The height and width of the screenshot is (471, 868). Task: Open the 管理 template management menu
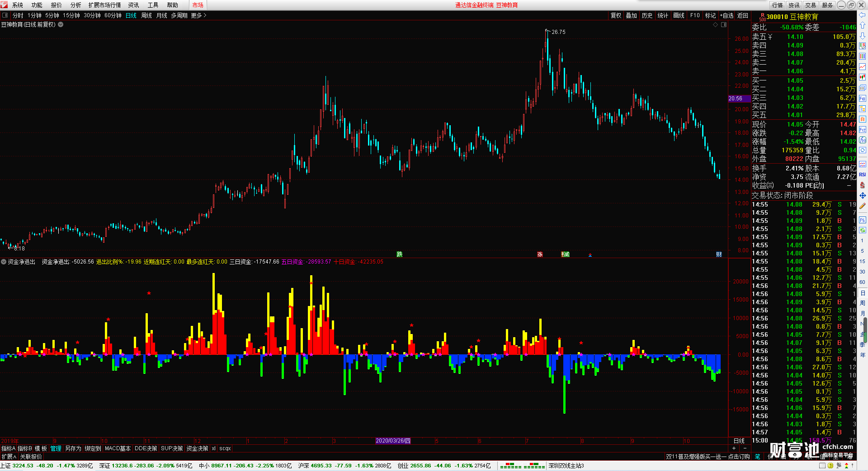[56, 448]
